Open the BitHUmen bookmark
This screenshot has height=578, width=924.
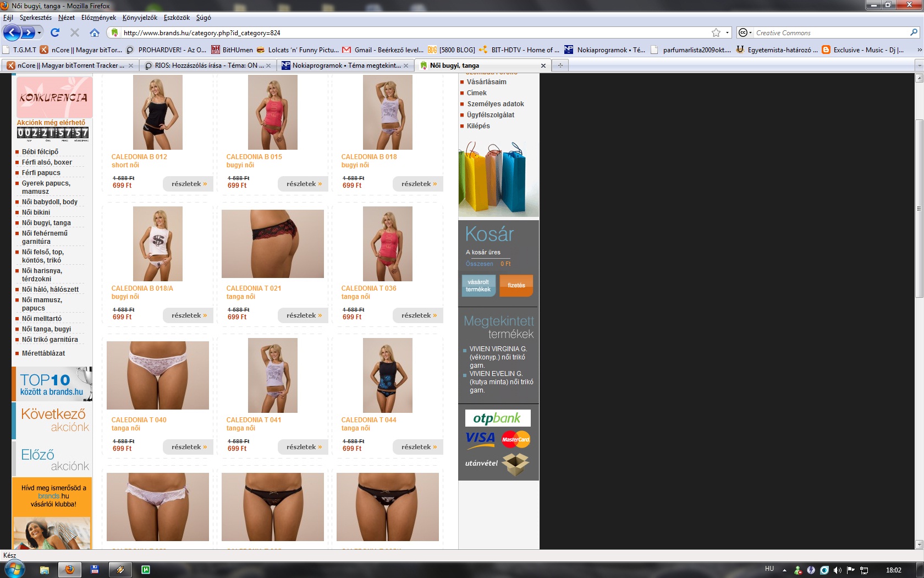(232, 50)
